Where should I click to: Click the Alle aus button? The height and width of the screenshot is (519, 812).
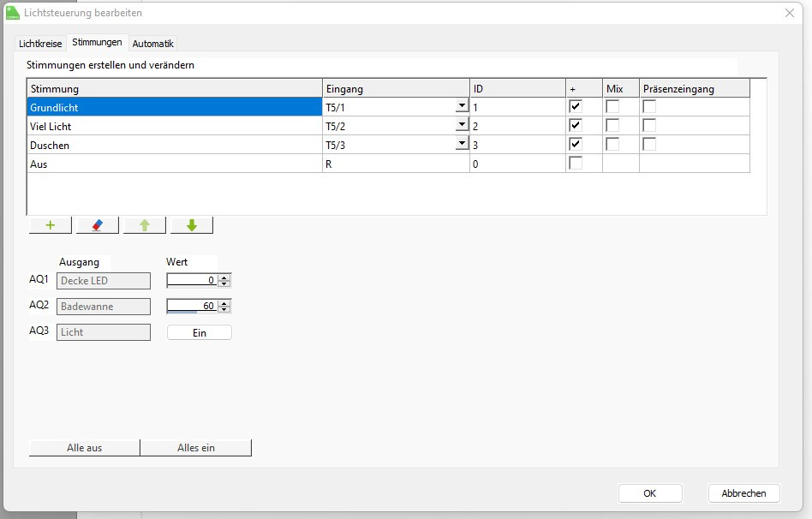point(84,448)
